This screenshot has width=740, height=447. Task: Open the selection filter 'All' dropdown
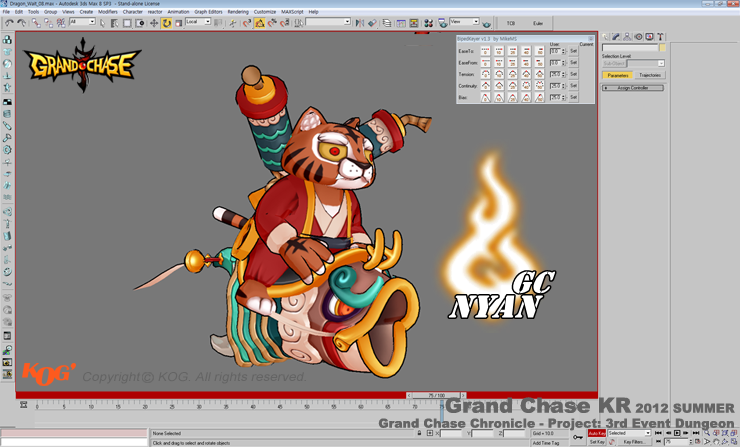(82, 22)
